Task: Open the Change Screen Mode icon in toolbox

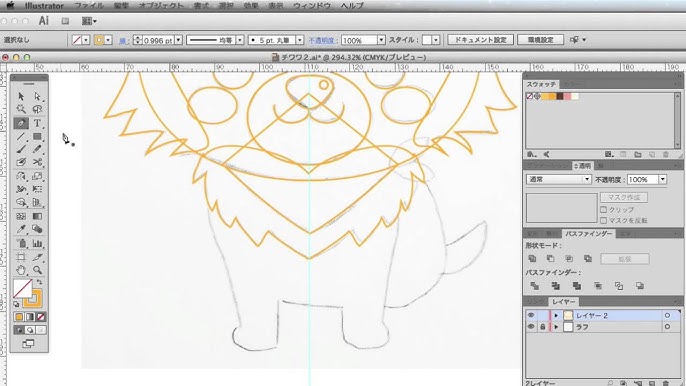Action: pos(28,344)
